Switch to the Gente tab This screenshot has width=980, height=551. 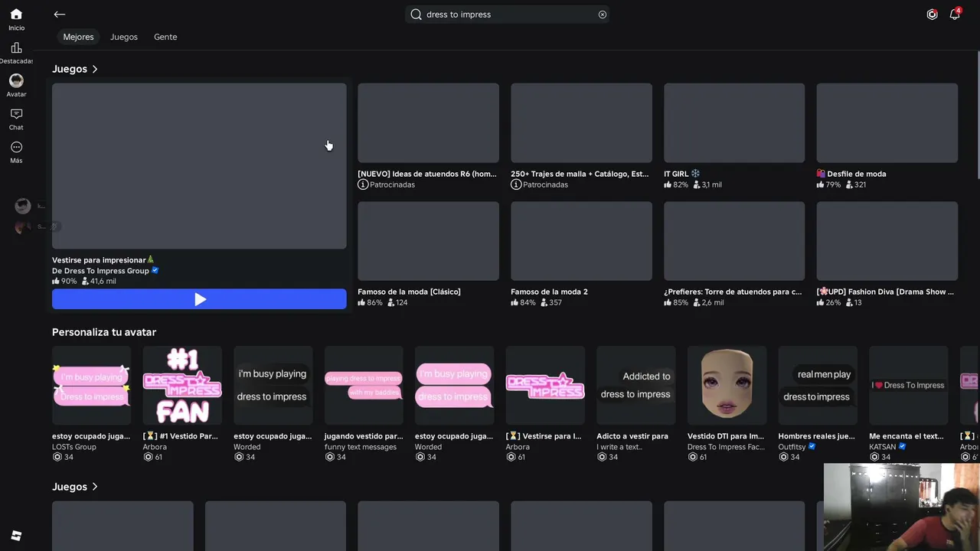coord(165,37)
